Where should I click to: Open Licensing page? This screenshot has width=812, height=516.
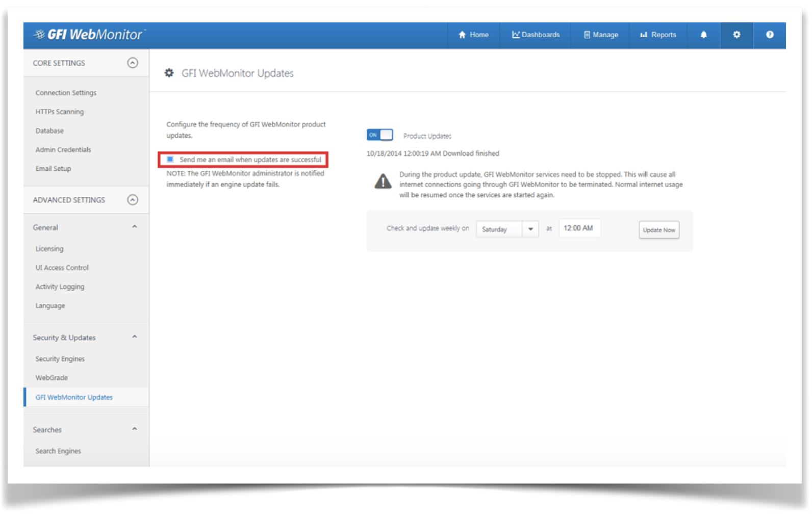click(x=49, y=249)
